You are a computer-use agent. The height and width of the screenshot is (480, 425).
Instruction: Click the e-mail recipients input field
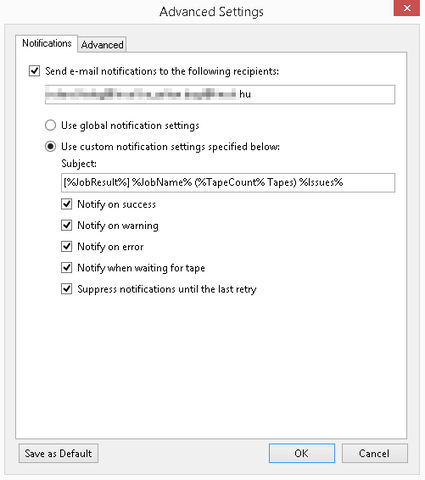pyautogui.click(x=220, y=95)
